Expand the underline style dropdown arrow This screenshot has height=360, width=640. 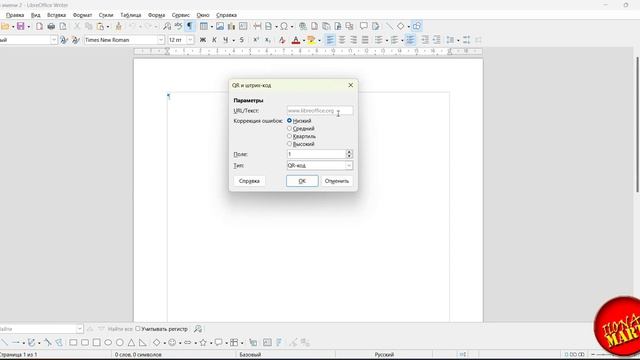click(233, 40)
